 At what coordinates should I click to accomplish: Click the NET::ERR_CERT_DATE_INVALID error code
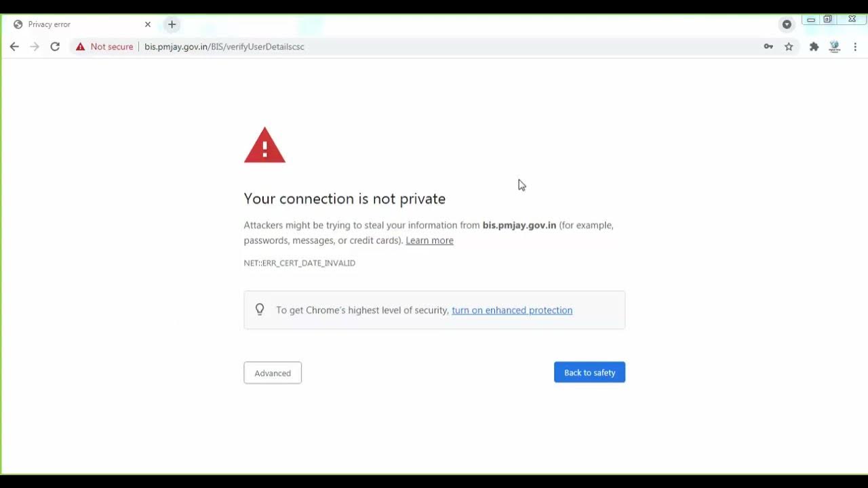pyautogui.click(x=300, y=263)
